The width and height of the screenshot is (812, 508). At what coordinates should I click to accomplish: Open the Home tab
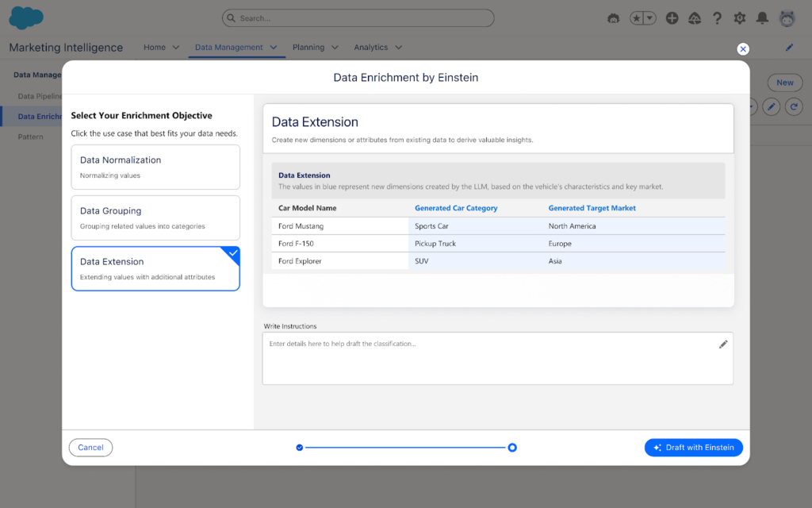point(155,48)
